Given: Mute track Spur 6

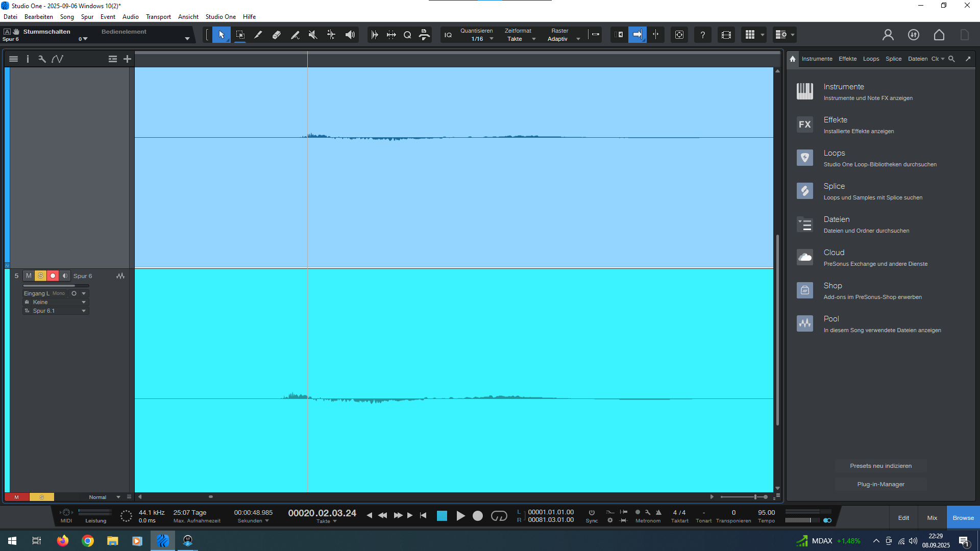Looking at the screenshot, I should coord(29,276).
